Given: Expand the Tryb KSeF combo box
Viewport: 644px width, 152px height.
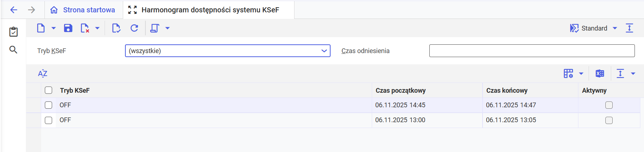Looking at the screenshot, I should coord(324,51).
